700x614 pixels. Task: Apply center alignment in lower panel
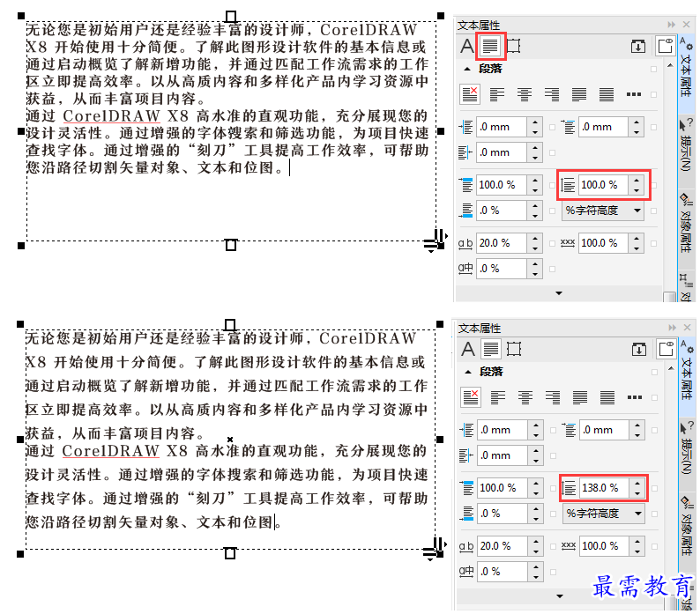(x=525, y=397)
